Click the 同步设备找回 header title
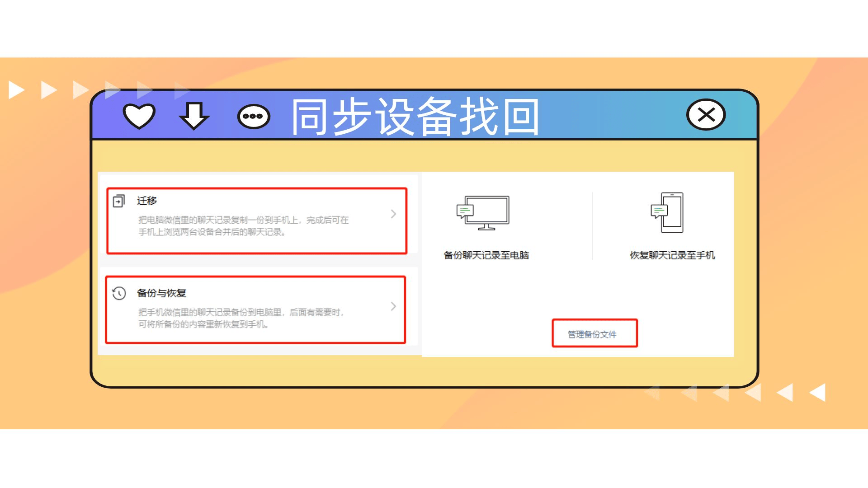This screenshot has width=868, height=488. coord(415,117)
